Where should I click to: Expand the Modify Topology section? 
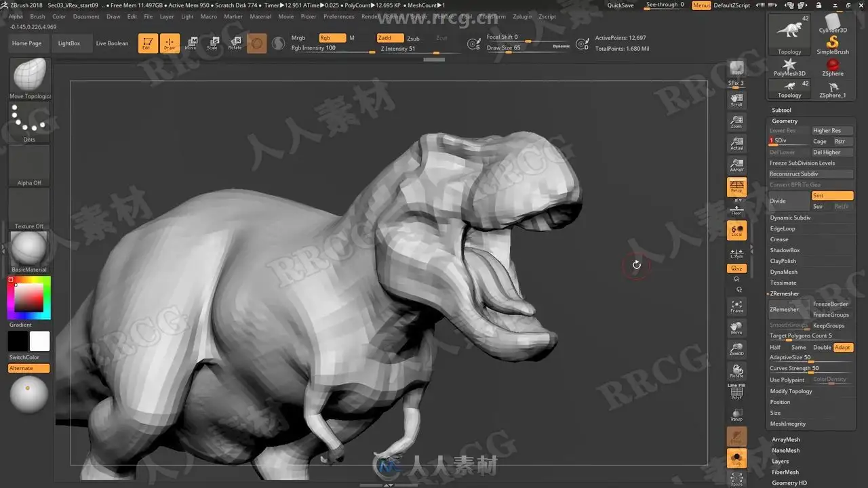791,391
